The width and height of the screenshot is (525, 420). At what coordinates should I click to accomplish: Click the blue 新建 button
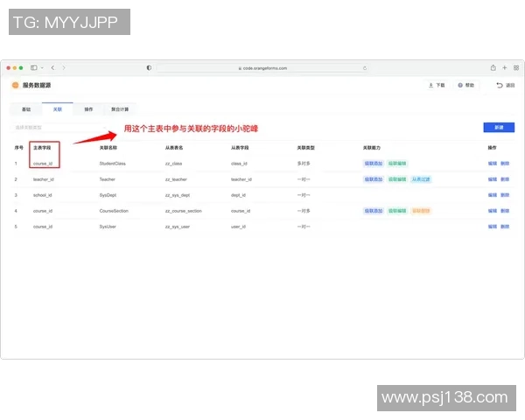(499, 128)
